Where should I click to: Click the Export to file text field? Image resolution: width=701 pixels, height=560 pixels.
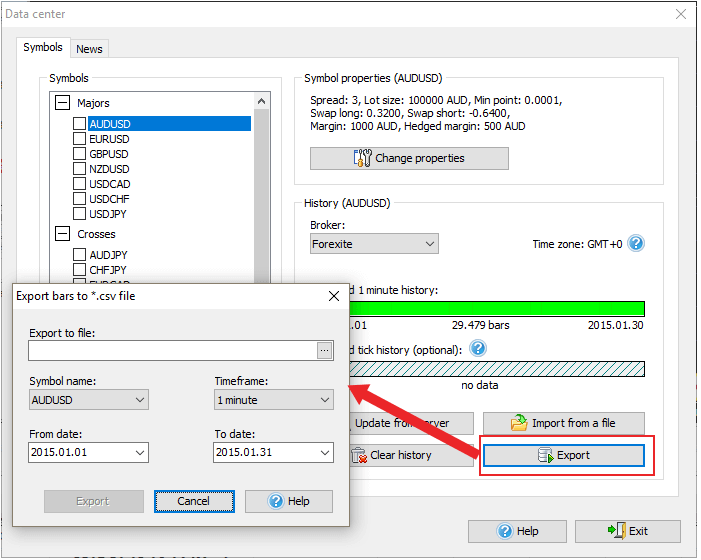[x=172, y=350]
